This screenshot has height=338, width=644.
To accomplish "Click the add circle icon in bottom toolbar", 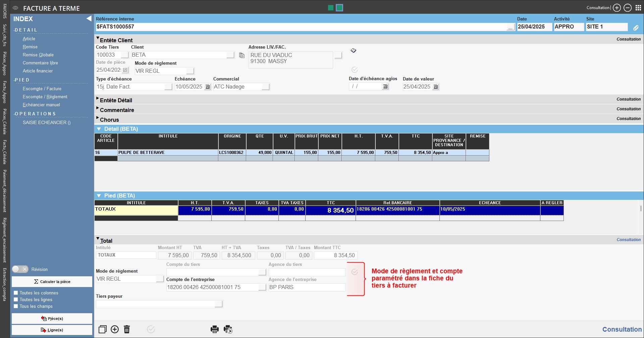I will pyautogui.click(x=115, y=329).
